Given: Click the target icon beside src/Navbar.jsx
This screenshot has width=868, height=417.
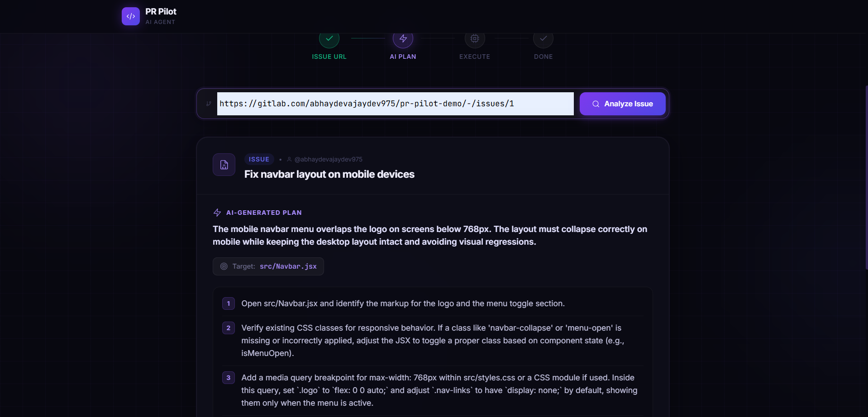Looking at the screenshot, I should [x=224, y=266].
